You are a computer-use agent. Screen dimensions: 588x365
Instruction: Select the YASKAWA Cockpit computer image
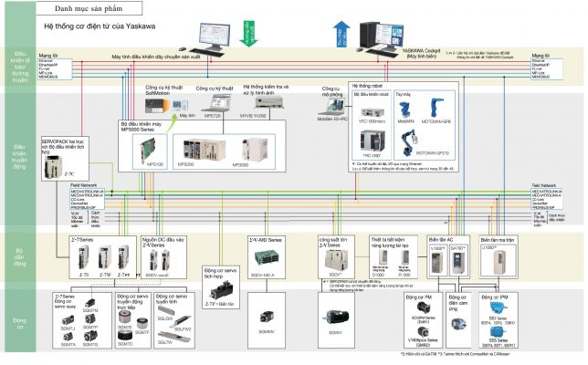pyautogui.click(x=381, y=39)
